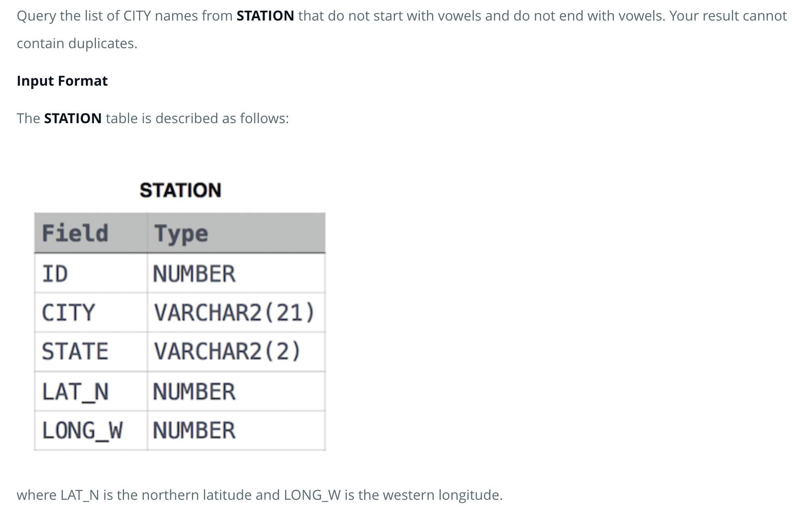Click the bold STATION in the table description sentence
The width and height of the screenshot is (812, 514).
click(73, 118)
